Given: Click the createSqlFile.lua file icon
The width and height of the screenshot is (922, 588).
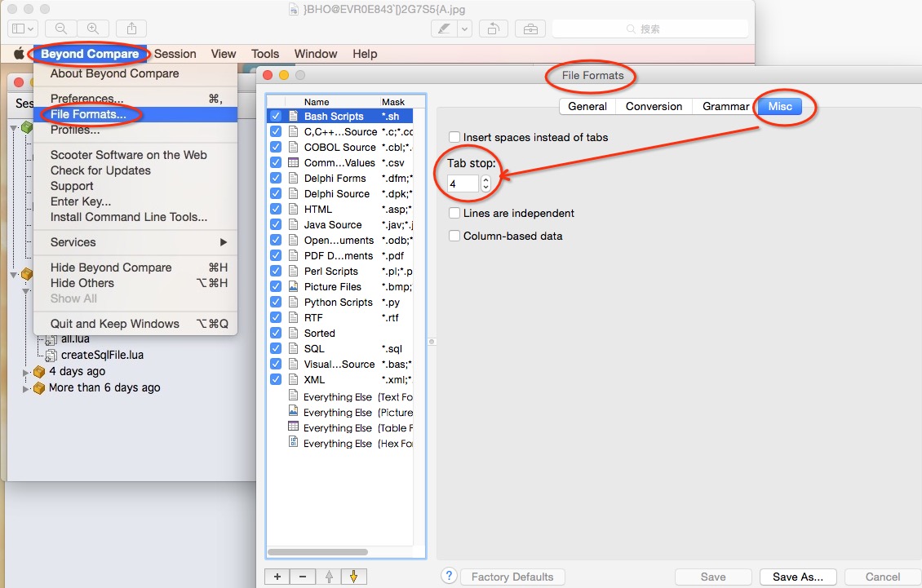Looking at the screenshot, I should 51,355.
